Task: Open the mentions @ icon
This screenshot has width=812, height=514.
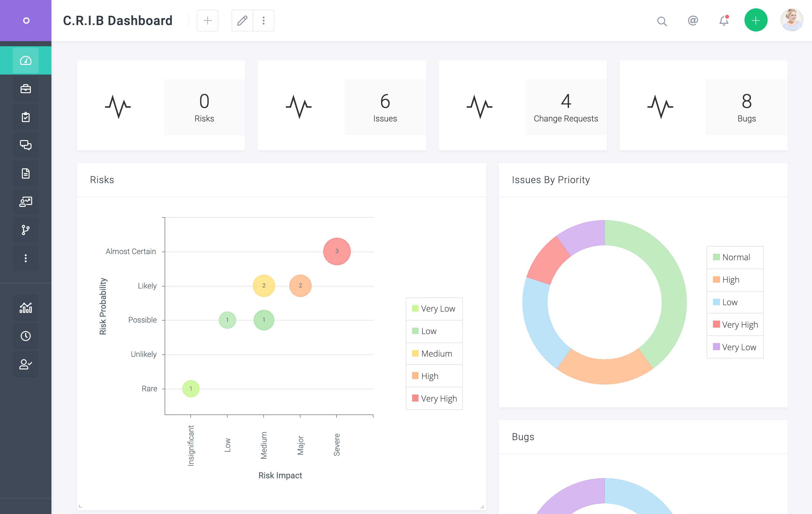Action: click(693, 21)
